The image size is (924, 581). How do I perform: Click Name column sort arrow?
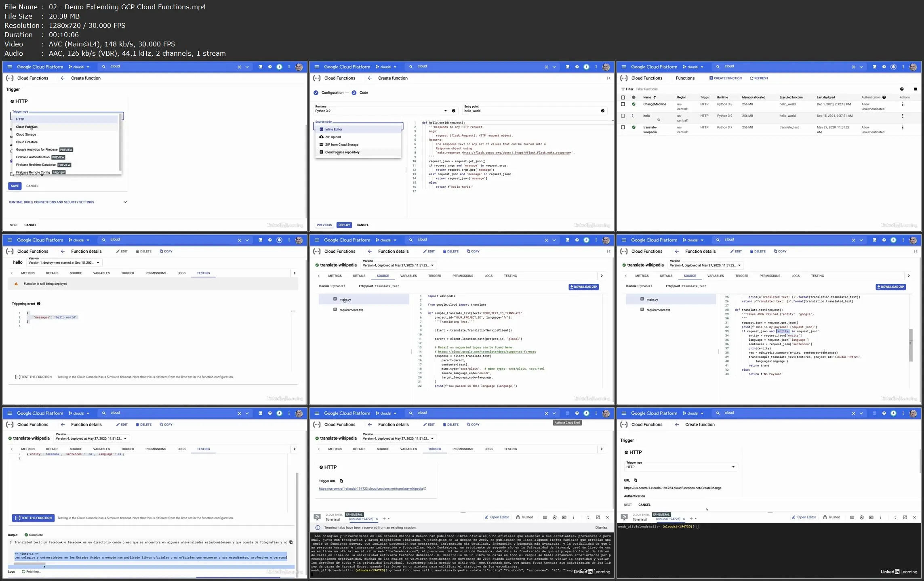point(655,97)
